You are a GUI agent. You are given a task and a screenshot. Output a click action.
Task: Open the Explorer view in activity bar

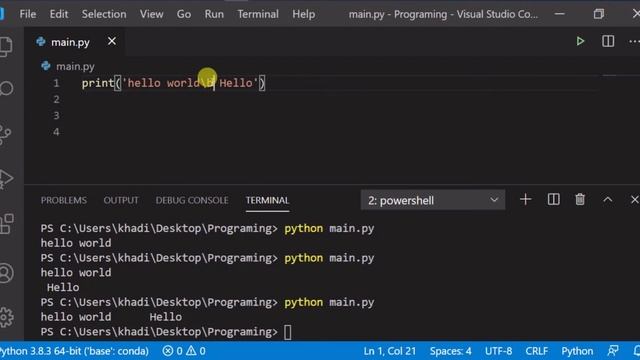[6, 47]
